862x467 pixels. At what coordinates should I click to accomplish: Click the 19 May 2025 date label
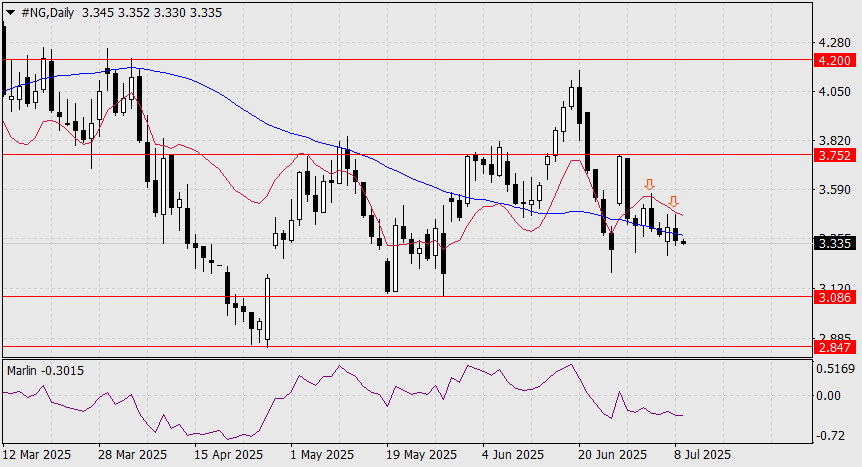coord(421,455)
